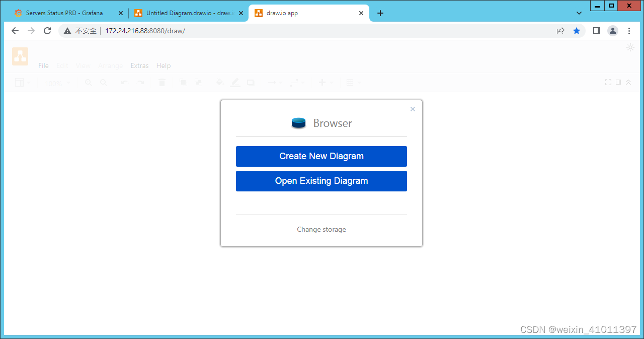Click the Redo icon in the toolbar
Screen dimensions: 644x339
click(140, 82)
